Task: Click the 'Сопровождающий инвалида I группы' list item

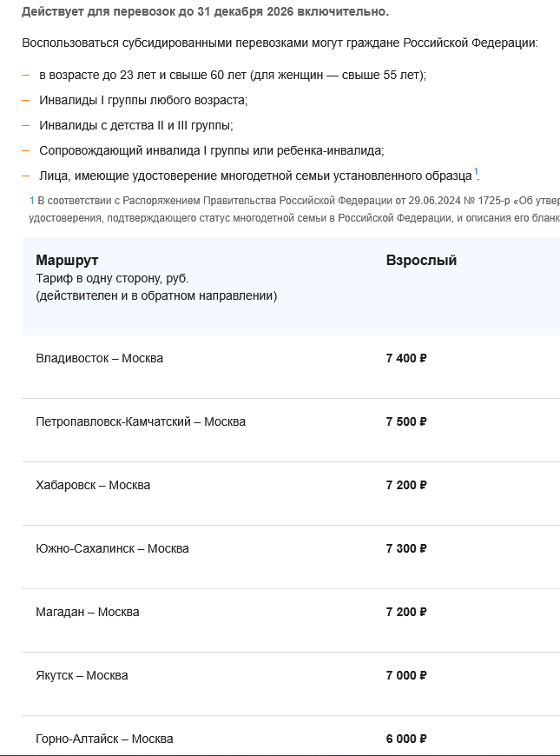Action: (x=212, y=151)
